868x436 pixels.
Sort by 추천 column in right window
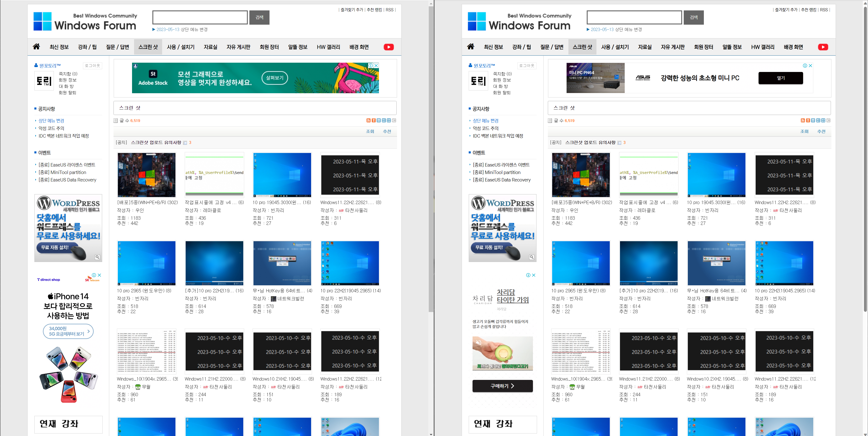pyautogui.click(x=821, y=131)
